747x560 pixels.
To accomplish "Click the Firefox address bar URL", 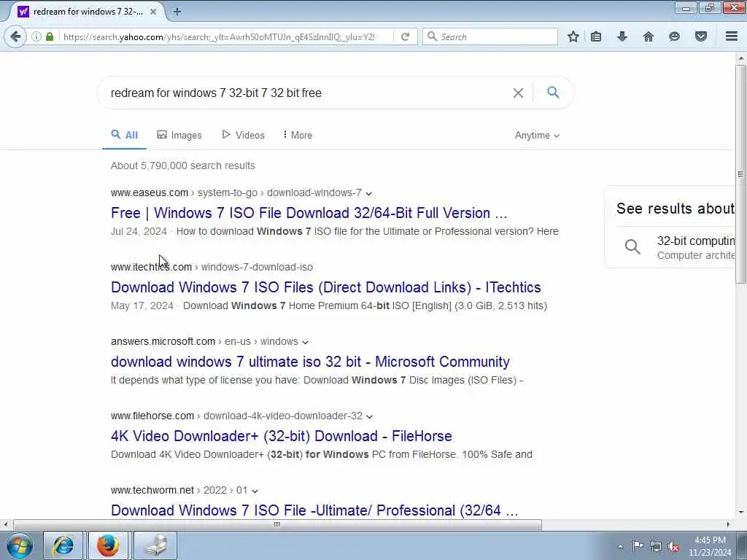I will [219, 36].
